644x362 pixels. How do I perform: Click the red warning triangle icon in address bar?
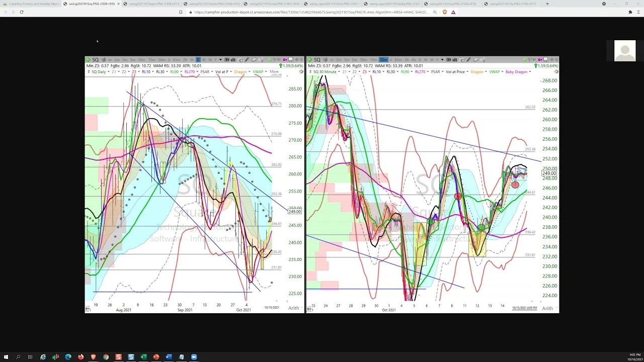(453, 12)
